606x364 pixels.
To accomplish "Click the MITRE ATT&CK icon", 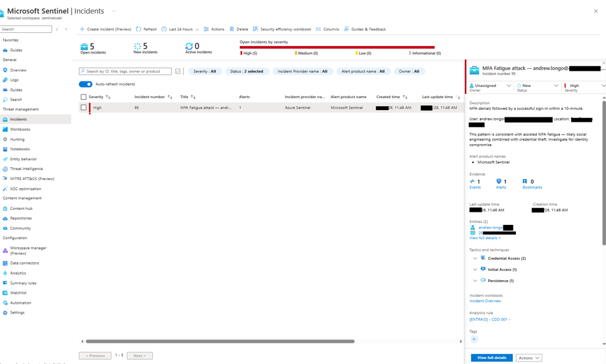I will coord(5,178).
